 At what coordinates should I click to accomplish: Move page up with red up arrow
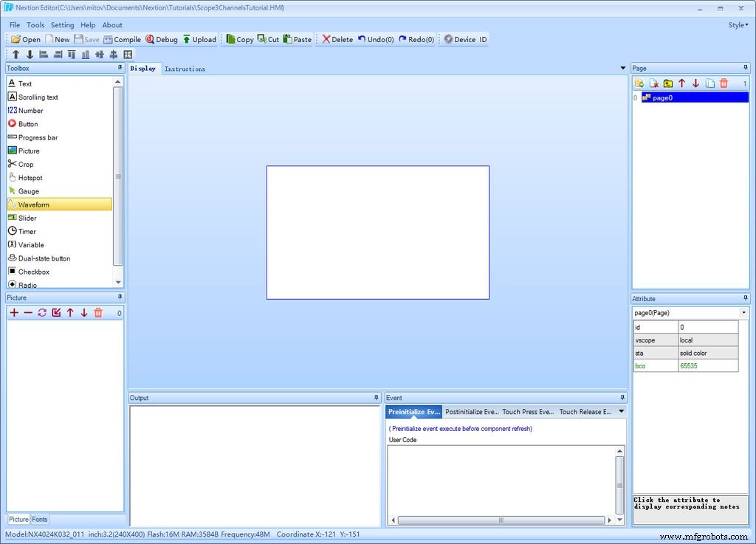click(681, 83)
